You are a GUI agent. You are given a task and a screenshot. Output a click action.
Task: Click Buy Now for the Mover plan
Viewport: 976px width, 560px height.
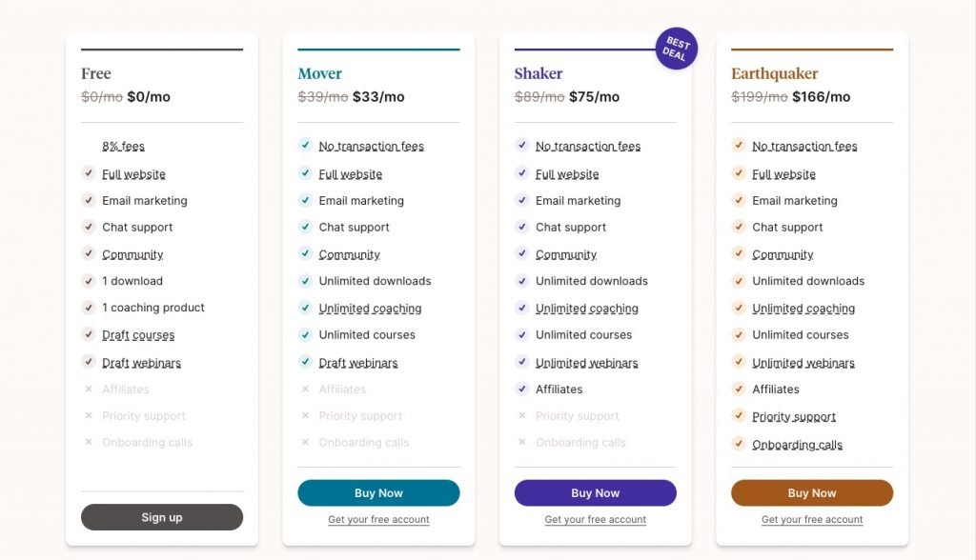point(378,493)
